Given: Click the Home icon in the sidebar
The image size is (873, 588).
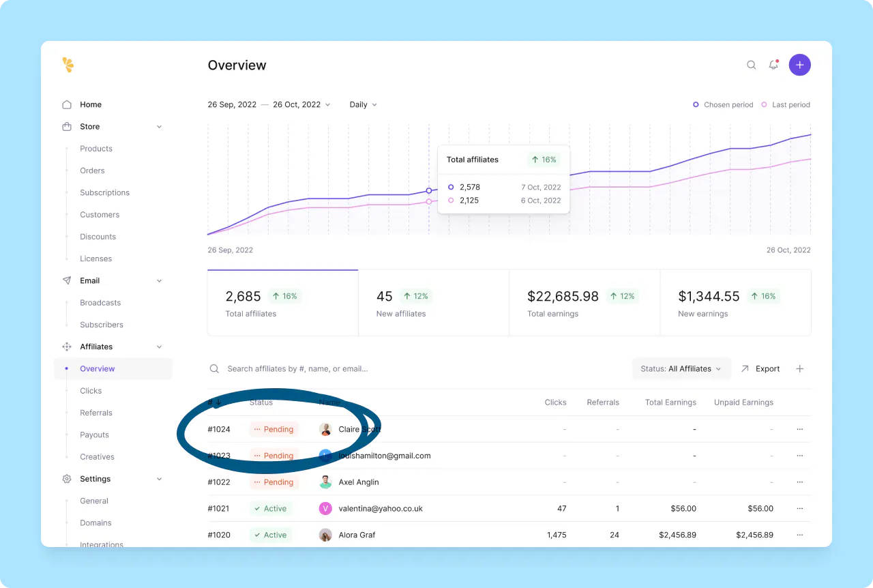Looking at the screenshot, I should click(67, 104).
